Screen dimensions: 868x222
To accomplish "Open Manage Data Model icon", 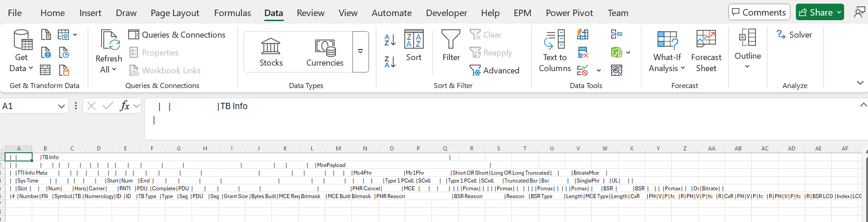I will [617, 70].
